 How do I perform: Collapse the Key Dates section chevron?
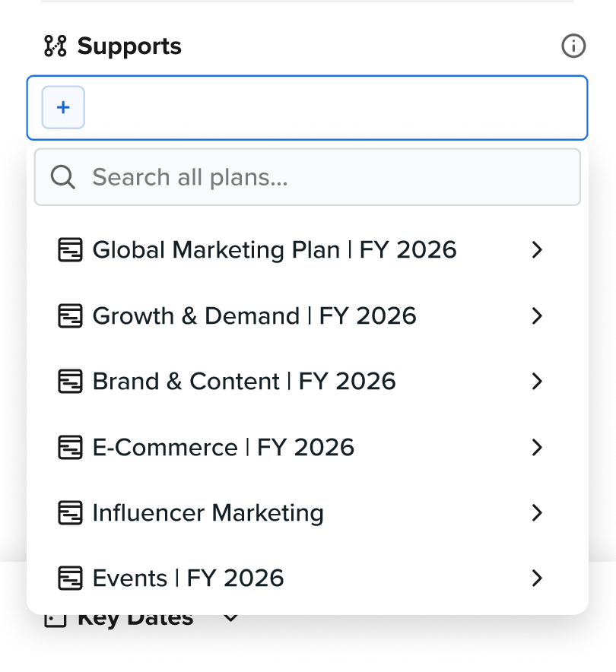[231, 619]
